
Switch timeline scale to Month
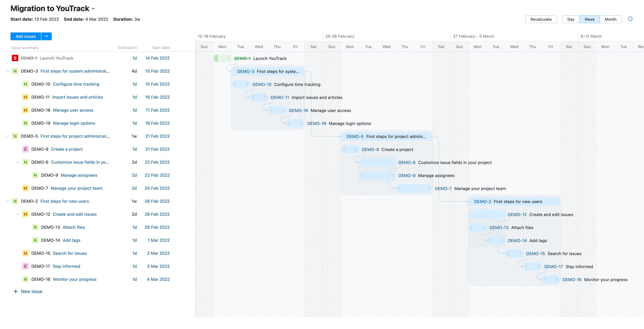coord(610,20)
